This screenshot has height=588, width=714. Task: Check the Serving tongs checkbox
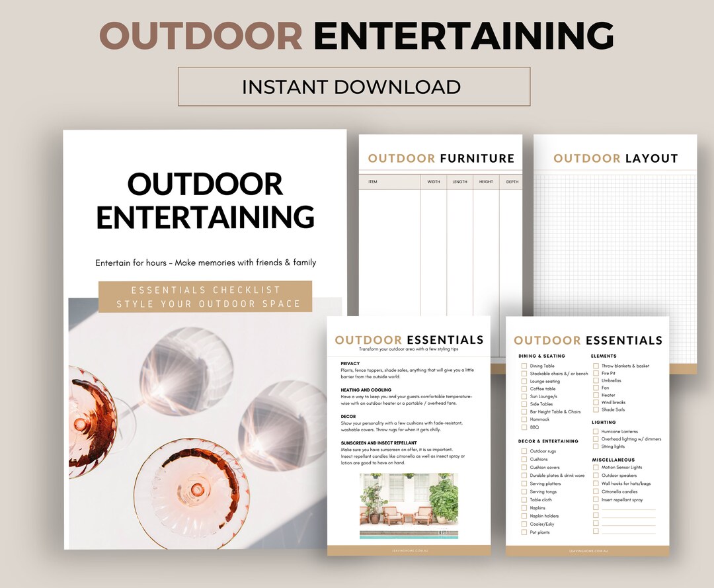pyautogui.click(x=524, y=491)
